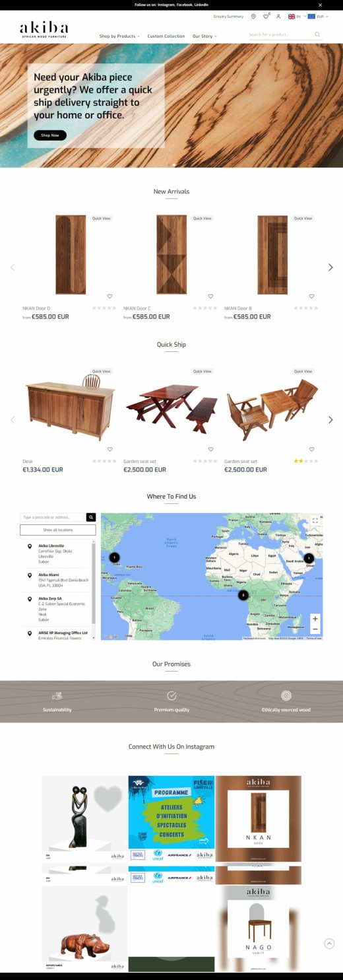Screen dimensions: 343x980
Task: Add NKAN Door D to wishlist
Action: tap(109, 297)
